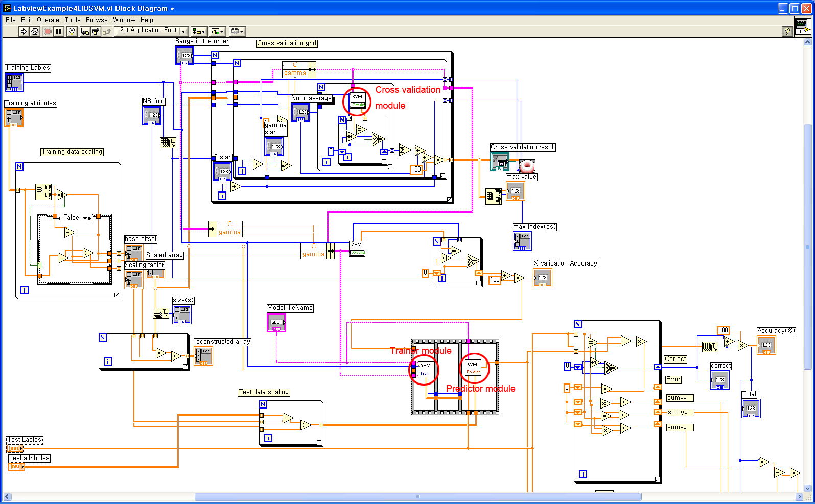Click the Pause button in toolbar
This screenshot has width=815, height=504.
[x=59, y=31]
